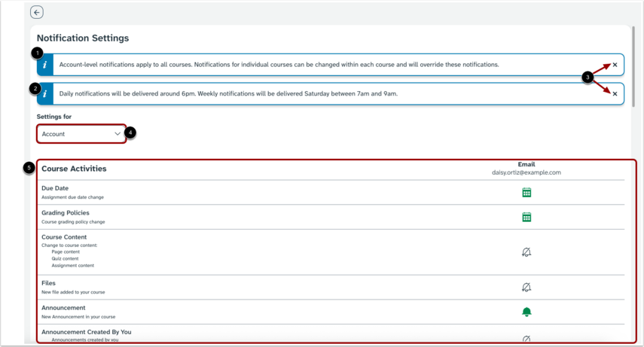Toggle Grading Policies email calendar icon
The image size is (644, 347).
[x=526, y=217]
